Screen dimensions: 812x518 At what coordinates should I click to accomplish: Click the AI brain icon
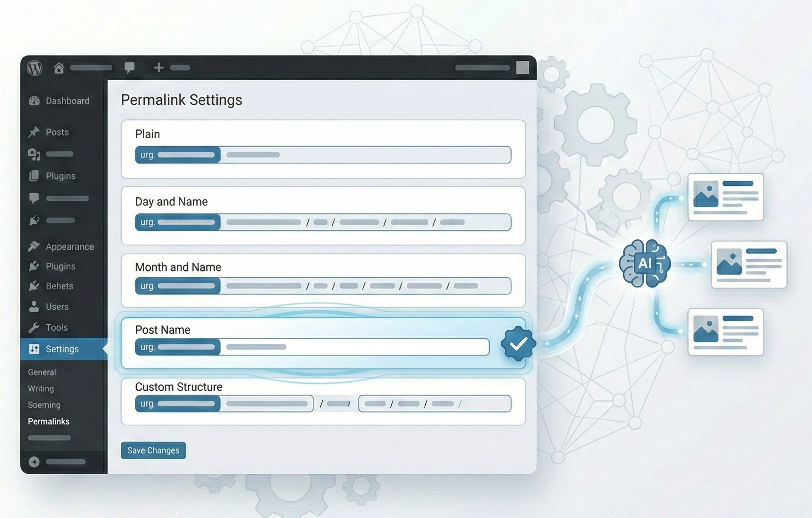[x=644, y=263]
